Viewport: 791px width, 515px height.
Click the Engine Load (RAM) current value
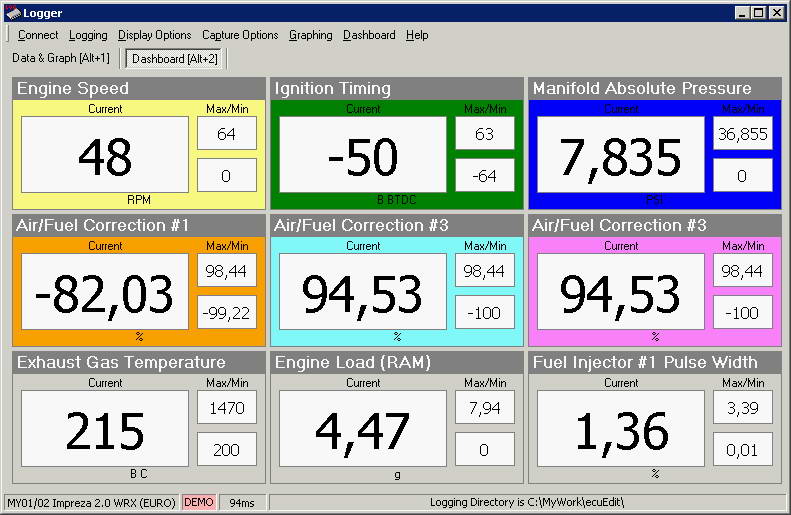tap(363, 429)
